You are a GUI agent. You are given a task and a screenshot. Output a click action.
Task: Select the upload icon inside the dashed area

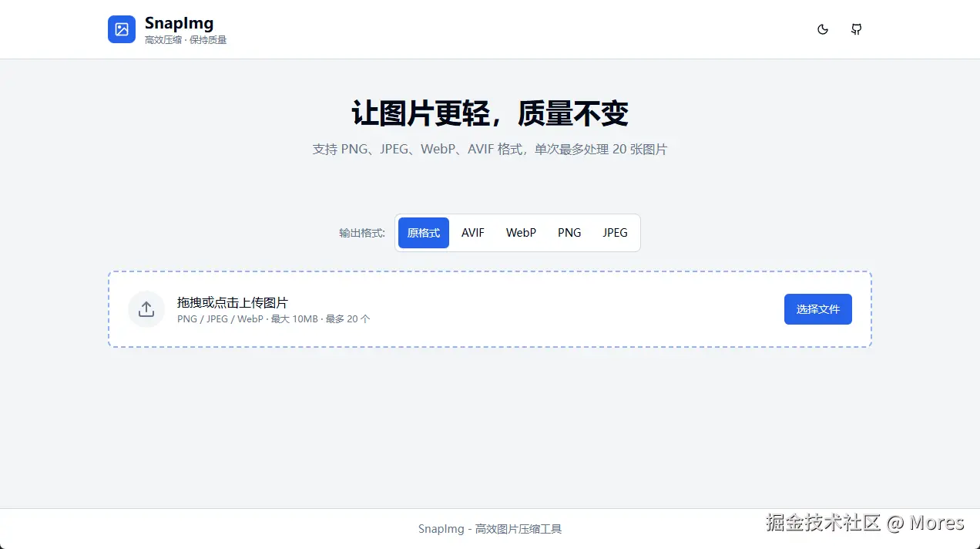pyautogui.click(x=146, y=308)
